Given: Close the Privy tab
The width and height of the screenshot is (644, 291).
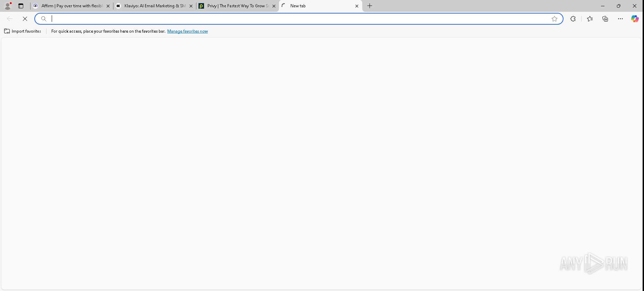Looking at the screenshot, I should pos(274,6).
